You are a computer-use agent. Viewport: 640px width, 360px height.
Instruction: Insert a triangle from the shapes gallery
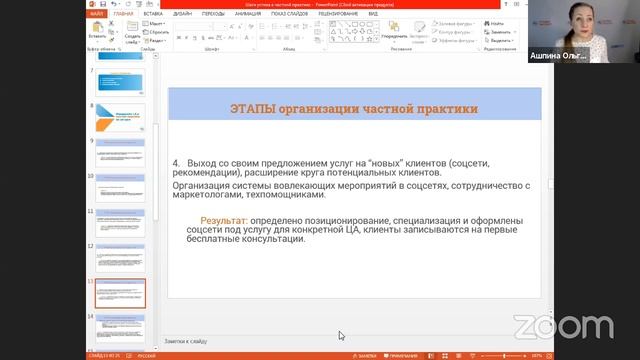[x=333, y=32]
